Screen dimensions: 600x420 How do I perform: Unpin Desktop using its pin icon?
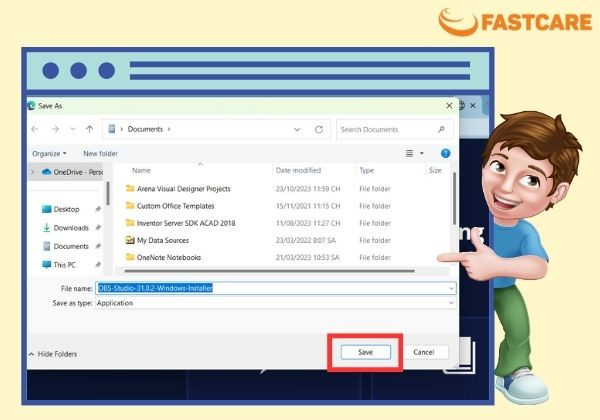(98, 209)
